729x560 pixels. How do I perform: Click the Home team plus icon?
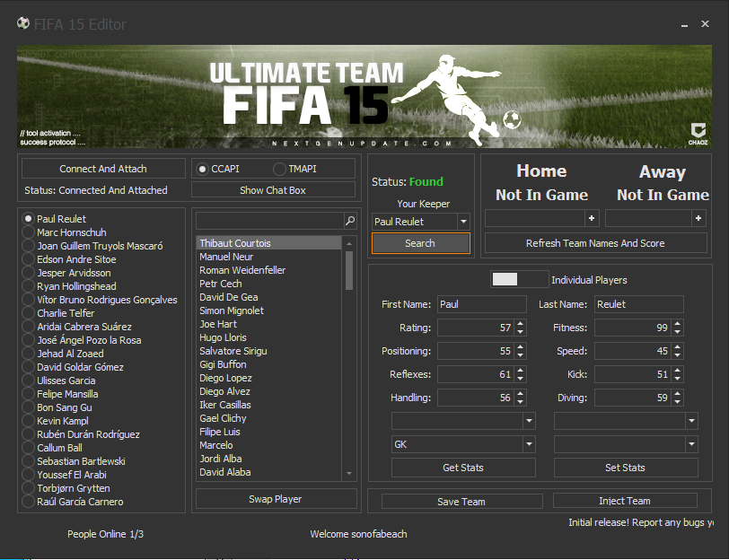[592, 218]
